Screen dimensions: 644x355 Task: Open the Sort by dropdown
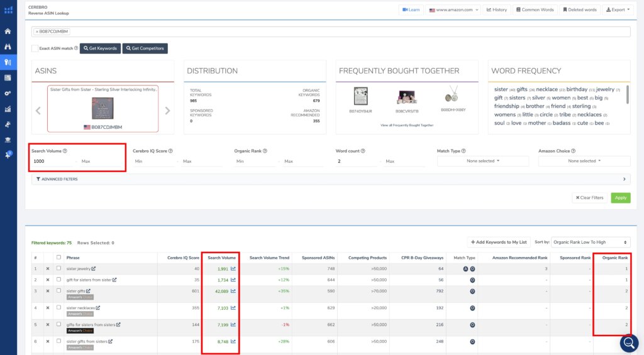pyautogui.click(x=590, y=242)
